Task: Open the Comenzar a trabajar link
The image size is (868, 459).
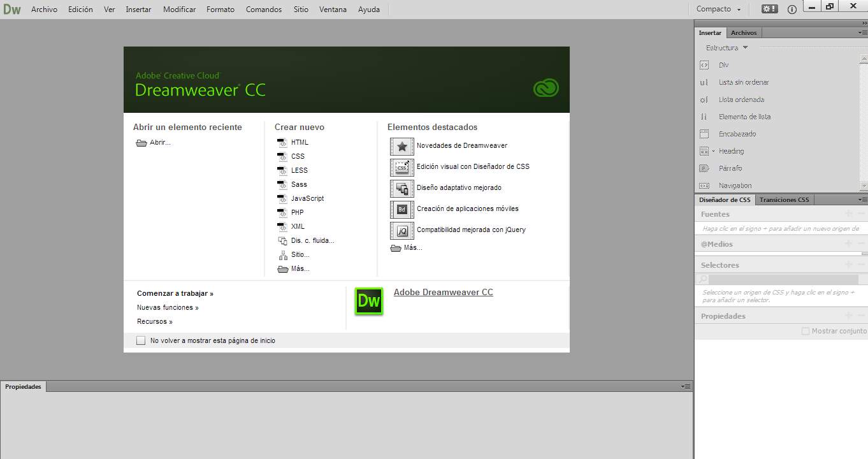Action: [175, 294]
